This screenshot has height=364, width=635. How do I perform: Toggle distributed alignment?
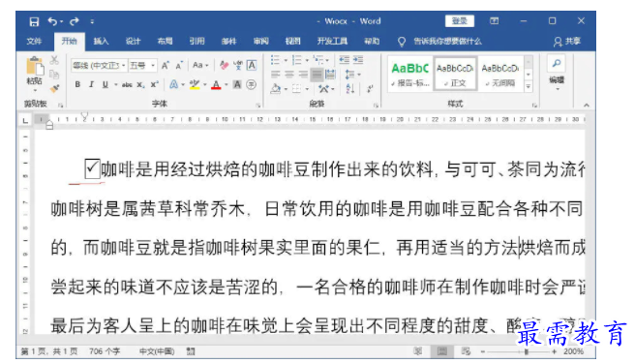(330, 75)
